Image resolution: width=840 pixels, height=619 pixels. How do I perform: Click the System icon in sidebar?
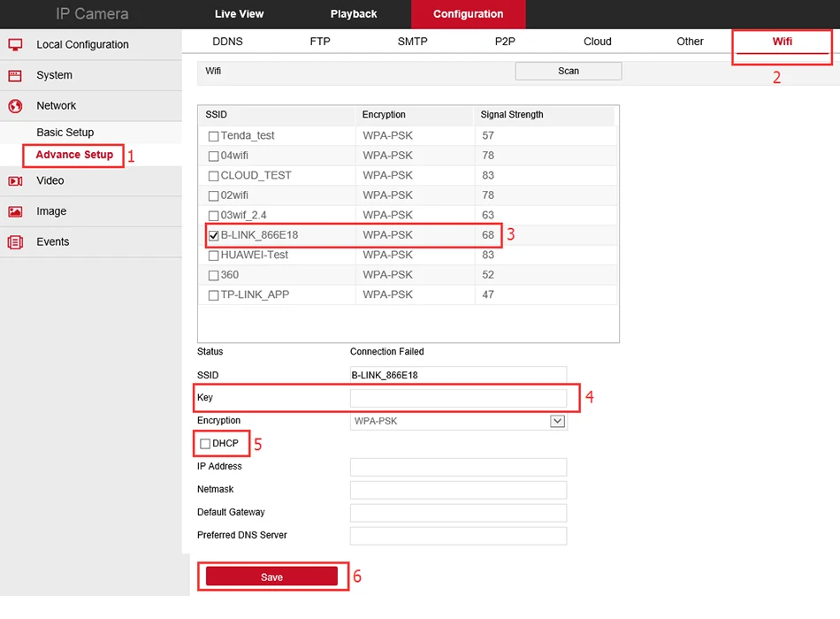coord(15,76)
